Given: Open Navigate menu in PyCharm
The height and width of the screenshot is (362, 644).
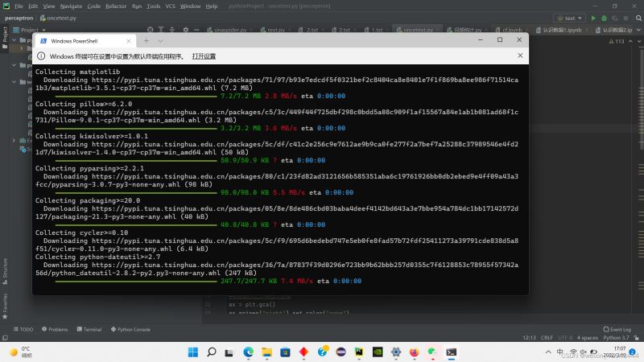Looking at the screenshot, I should [71, 6].
